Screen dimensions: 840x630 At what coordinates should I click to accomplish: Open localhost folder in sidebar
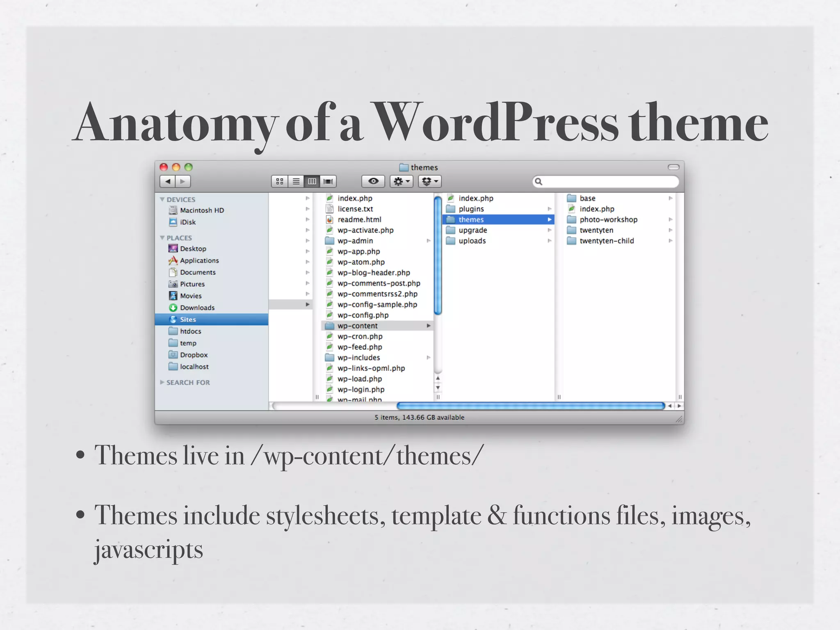(x=189, y=367)
